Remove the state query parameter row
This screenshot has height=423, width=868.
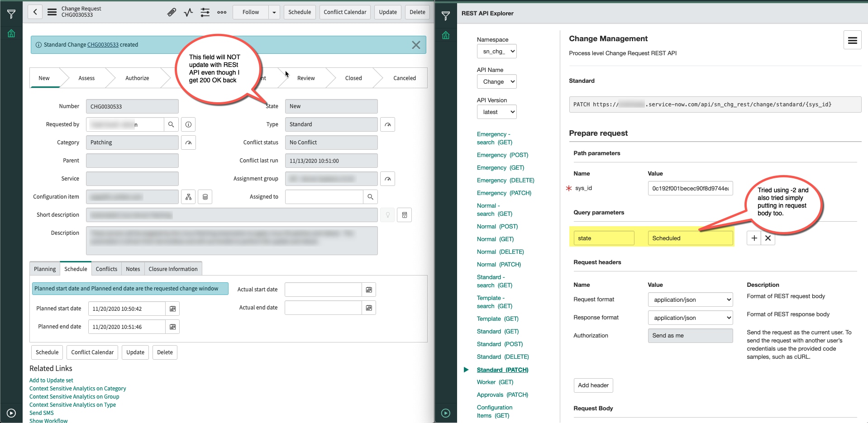point(768,238)
